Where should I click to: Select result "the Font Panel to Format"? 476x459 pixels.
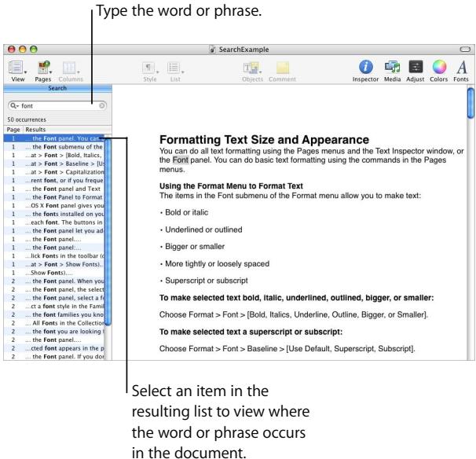[x=54, y=197]
